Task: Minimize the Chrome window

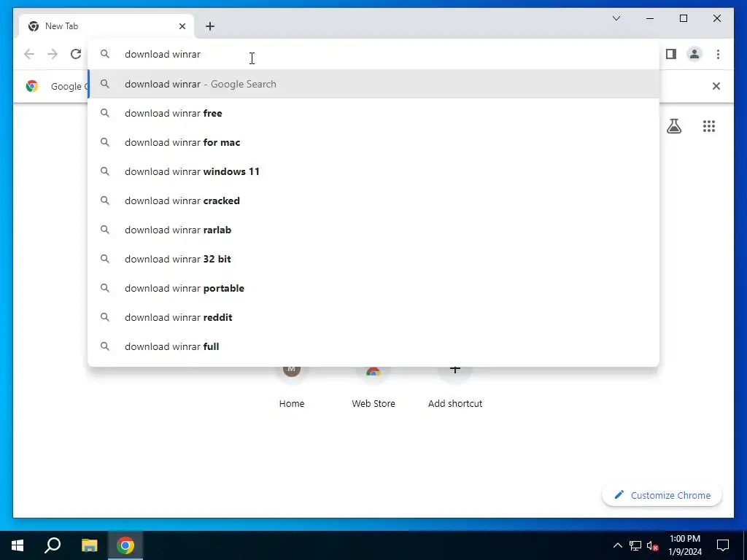Action: (650, 18)
